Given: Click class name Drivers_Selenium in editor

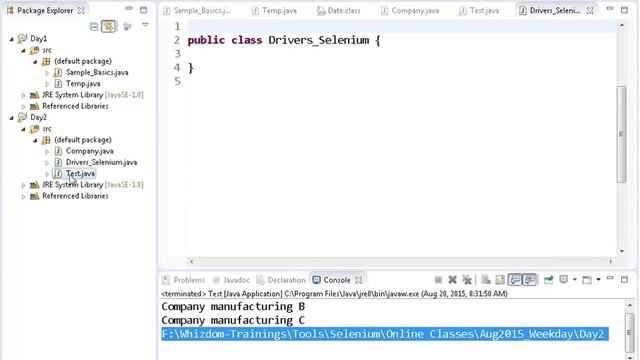Looking at the screenshot, I should pos(319,40).
